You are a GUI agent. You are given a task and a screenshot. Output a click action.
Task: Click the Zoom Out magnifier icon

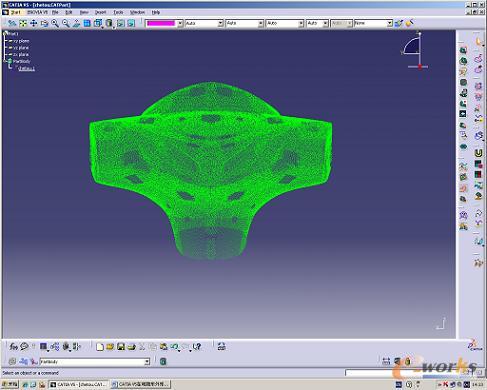pos(66,23)
